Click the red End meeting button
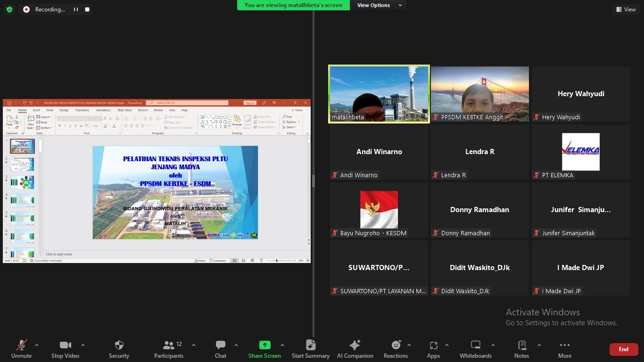 [623, 349]
